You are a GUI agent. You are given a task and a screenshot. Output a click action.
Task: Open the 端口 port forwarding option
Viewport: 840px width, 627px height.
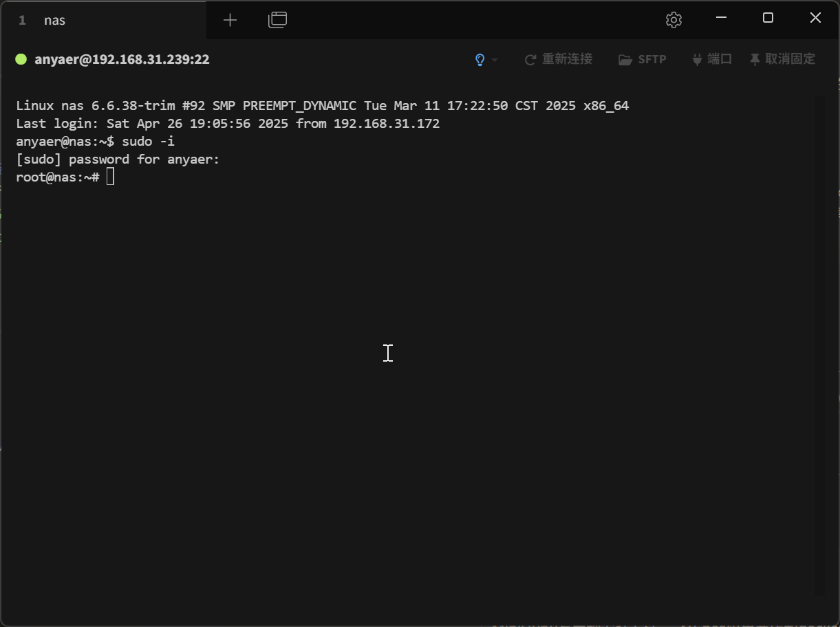[x=712, y=59]
